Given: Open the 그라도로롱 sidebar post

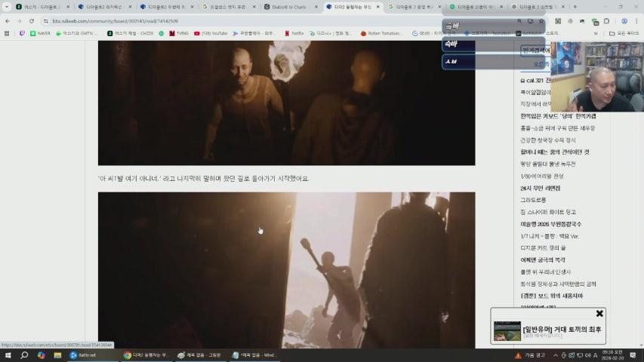Looking at the screenshot, I should (535, 200).
